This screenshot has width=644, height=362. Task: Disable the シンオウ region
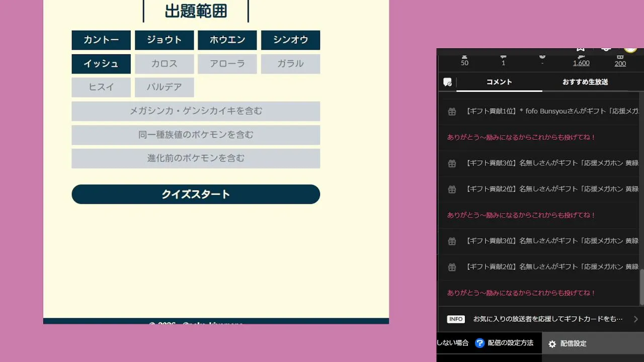point(290,40)
